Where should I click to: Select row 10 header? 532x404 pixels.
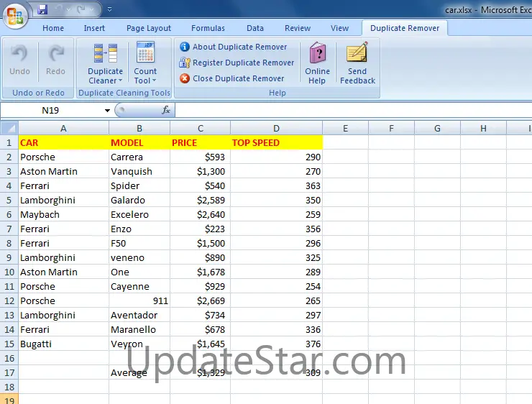coord(9,272)
